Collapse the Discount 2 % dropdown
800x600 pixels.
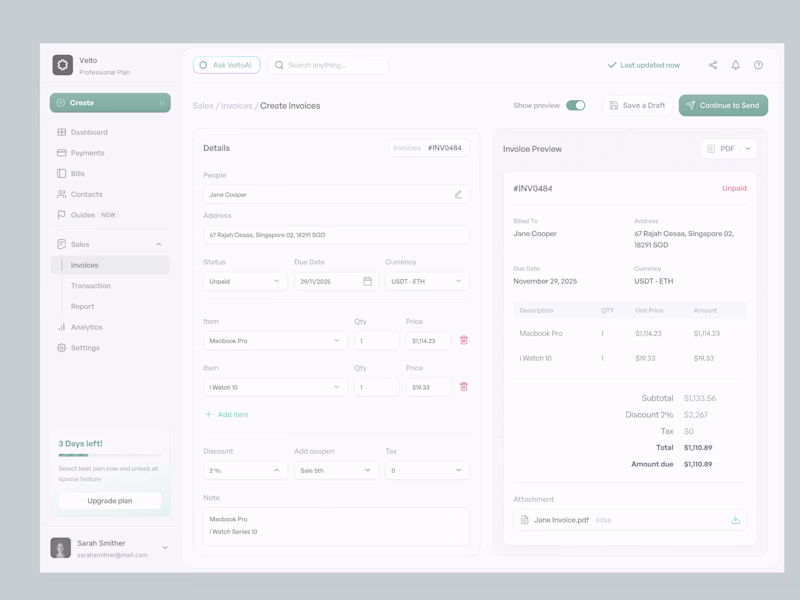coord(245,470)
